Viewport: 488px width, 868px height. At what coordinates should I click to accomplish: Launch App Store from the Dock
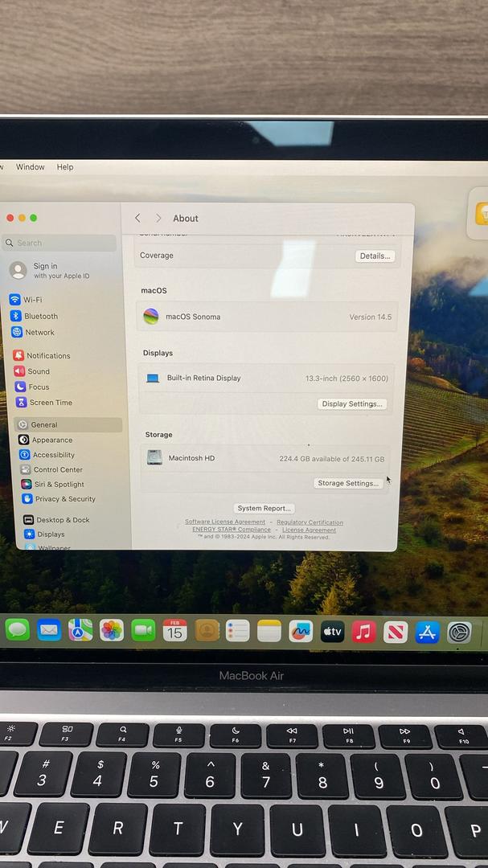[x=427, y=632]
